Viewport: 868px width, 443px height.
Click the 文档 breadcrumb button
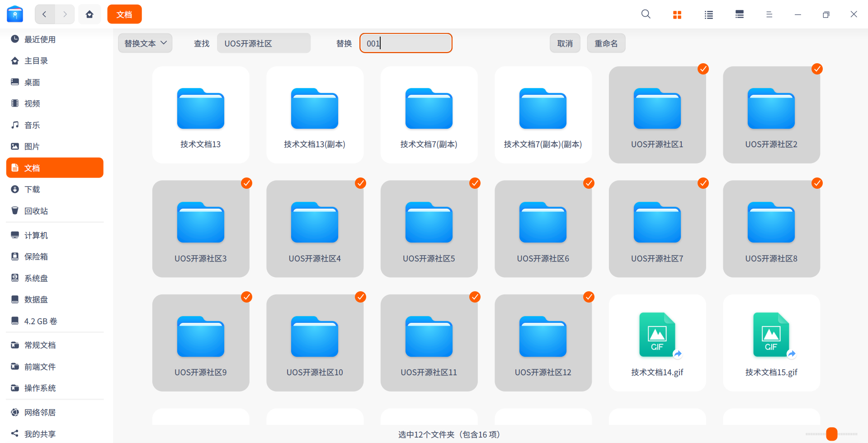point(124,14)
